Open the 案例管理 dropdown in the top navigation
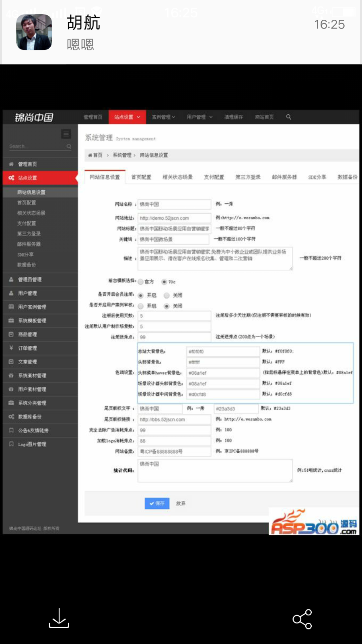This screenshot has height=644, width=362. 163,117
